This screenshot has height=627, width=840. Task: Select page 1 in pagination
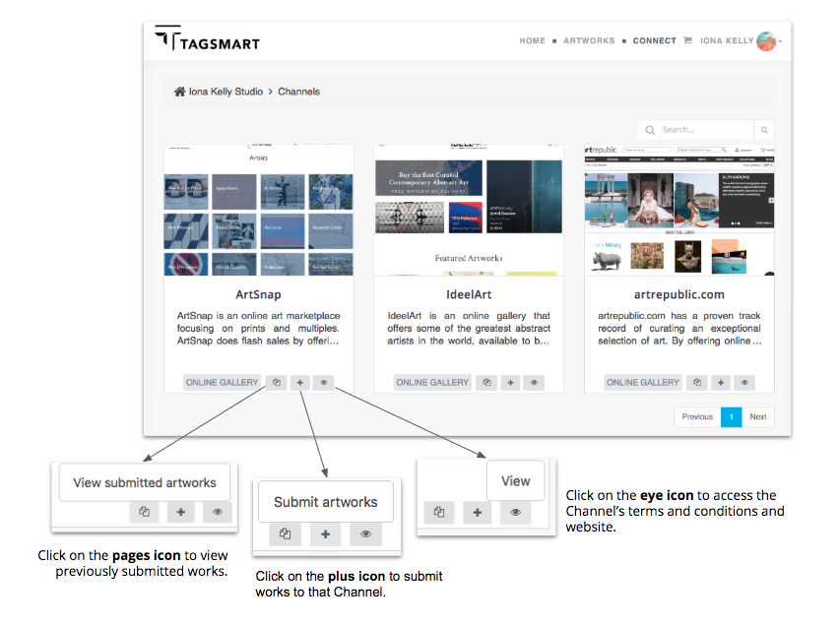732,416
